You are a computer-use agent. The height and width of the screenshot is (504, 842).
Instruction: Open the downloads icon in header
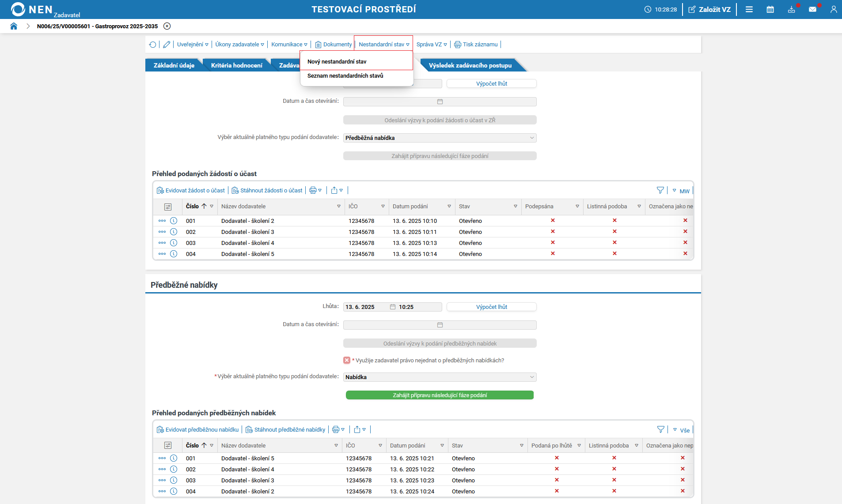coord(792,9)
